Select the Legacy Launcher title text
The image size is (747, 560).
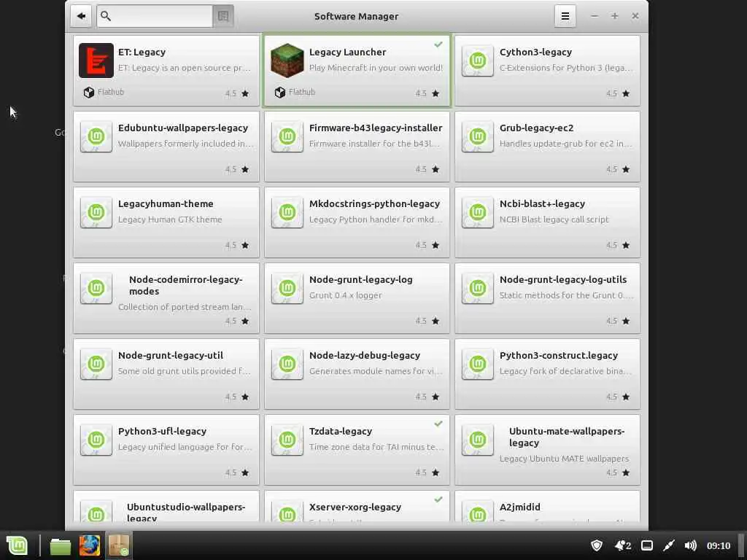[x=347, y=52]
